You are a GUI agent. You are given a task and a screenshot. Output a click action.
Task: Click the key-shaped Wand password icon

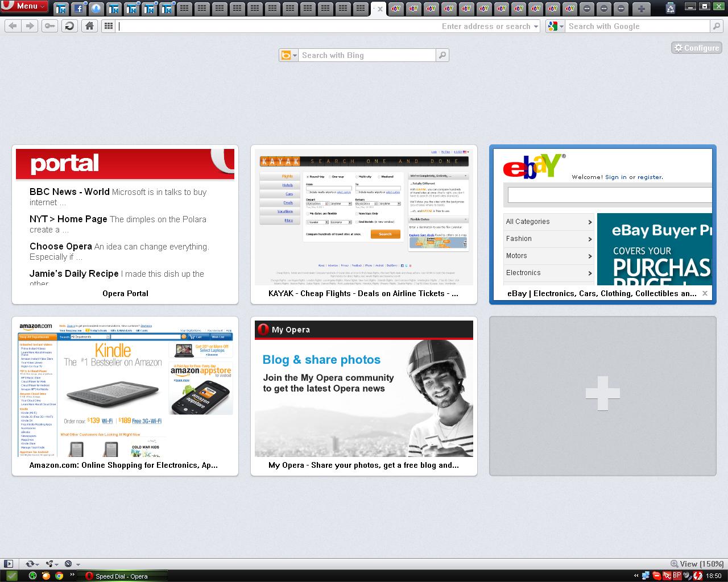[x=49, y=26]
